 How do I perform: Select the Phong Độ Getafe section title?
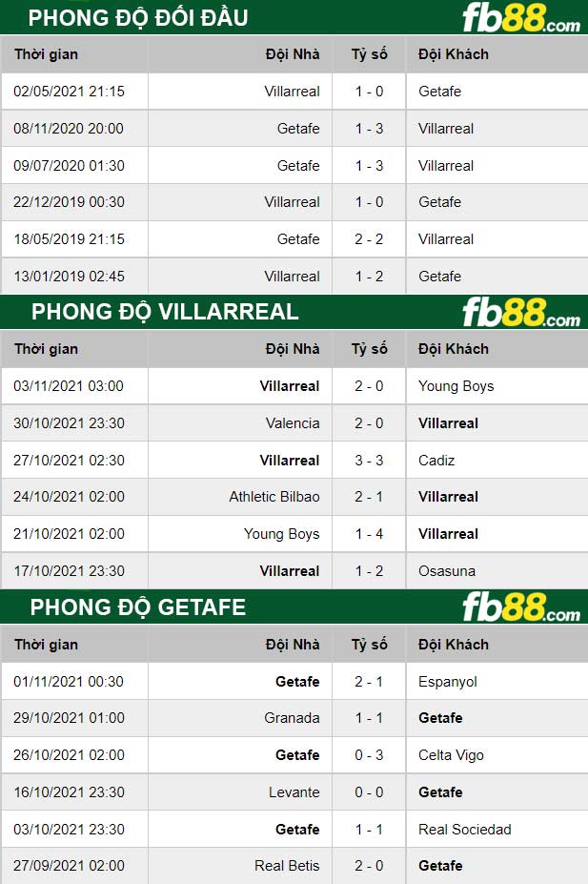pos(138,607)
